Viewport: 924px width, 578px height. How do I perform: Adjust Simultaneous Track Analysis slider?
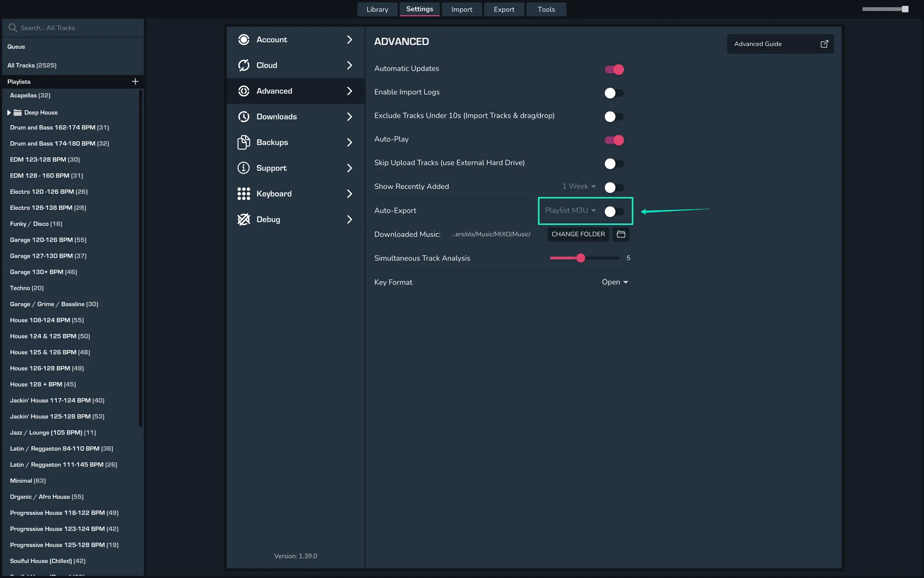(581, 258)
